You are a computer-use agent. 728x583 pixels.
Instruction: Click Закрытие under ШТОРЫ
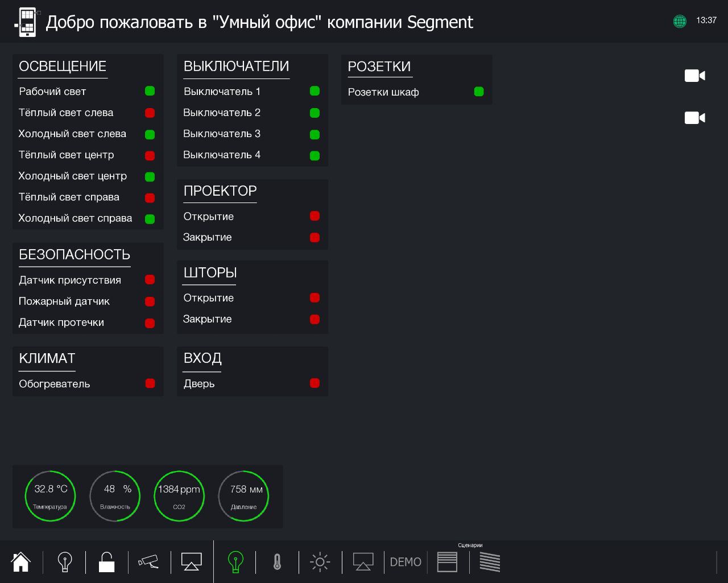[x=208, y=319]
